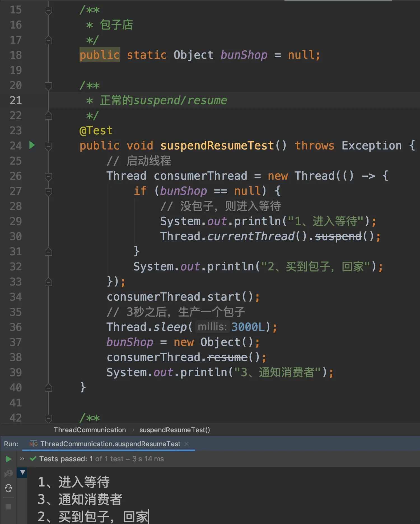The width and height of the screenshot is (420, 524).
Task: Collapse the if block at line 27
Action: click(x=48, y=192)
